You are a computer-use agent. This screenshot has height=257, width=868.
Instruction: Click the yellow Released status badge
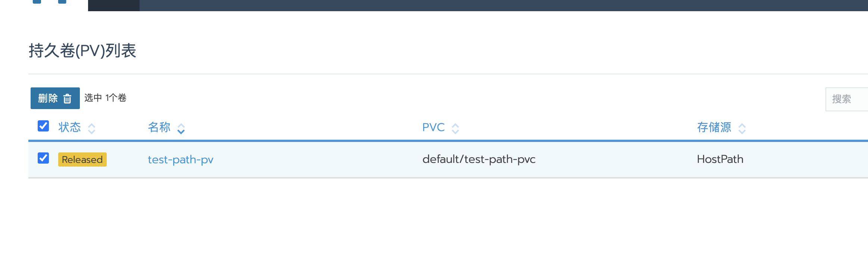[82, 160]
